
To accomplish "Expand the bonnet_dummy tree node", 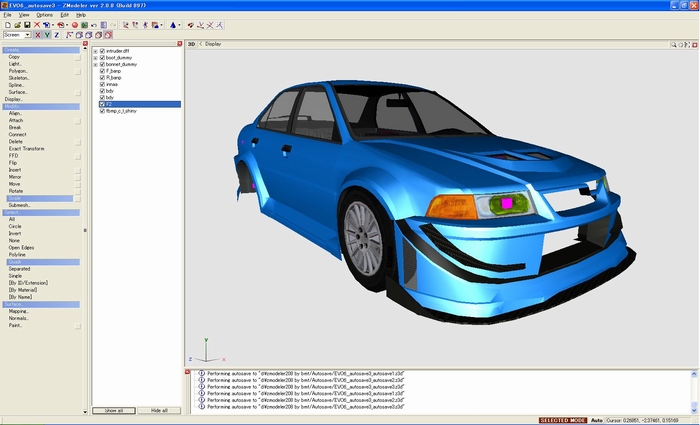I will (95, 64).
